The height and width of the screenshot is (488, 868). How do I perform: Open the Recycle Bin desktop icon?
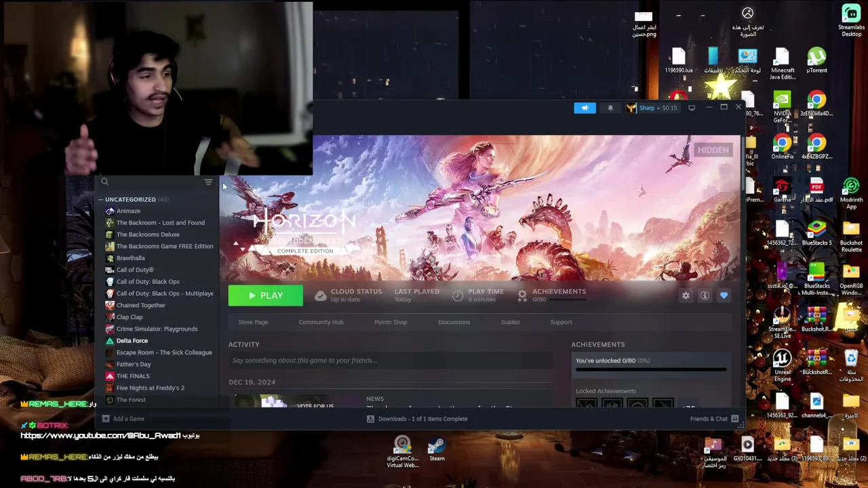pos(851,366)
